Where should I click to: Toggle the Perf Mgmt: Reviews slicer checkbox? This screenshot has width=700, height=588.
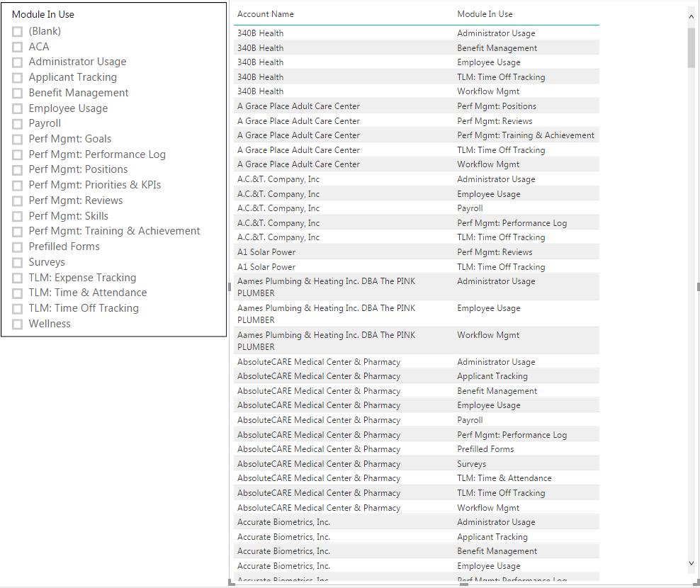18,201
